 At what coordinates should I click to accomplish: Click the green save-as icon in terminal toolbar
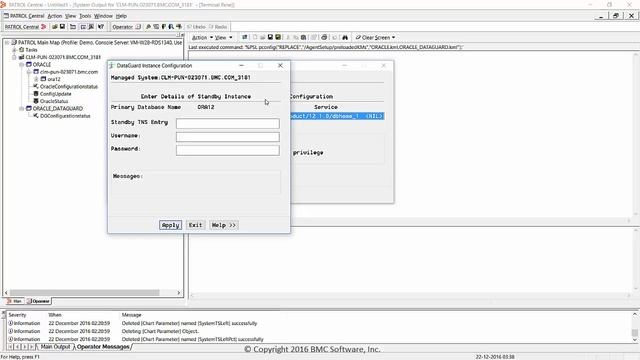click(278, 37)
